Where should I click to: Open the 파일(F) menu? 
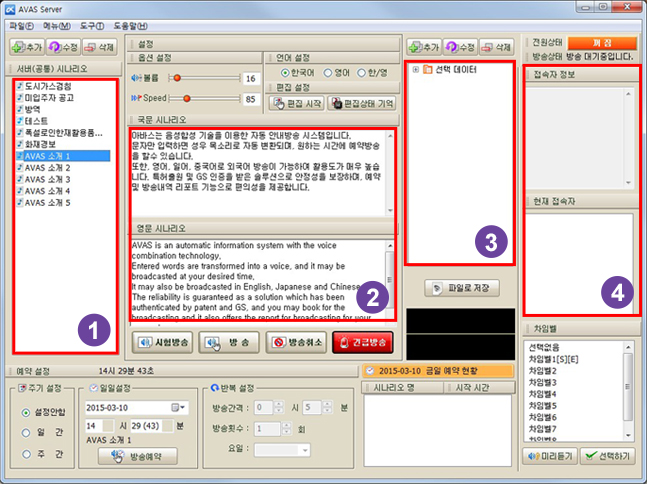point(21,26)
